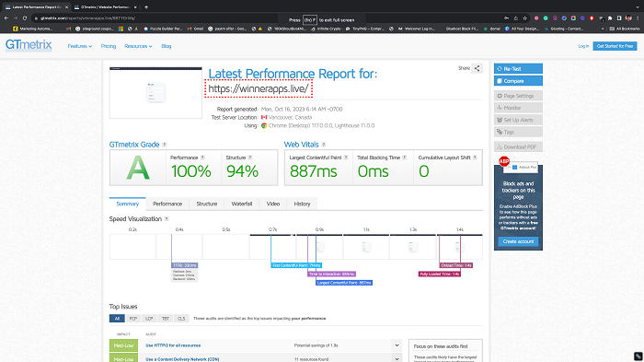This screenshot has height=362, width=644.
Task: Open a new browser tab
Action: pyautogui.click(x=146, y=7)
